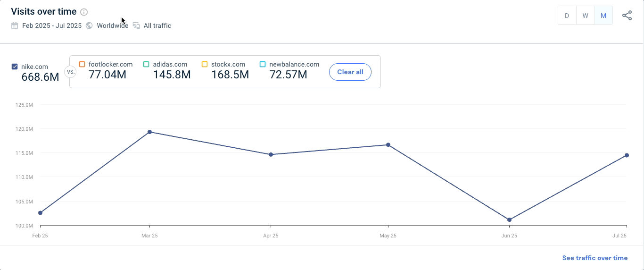
Task: Switch to daily (D) granularity
Action: tap(567, 16)
